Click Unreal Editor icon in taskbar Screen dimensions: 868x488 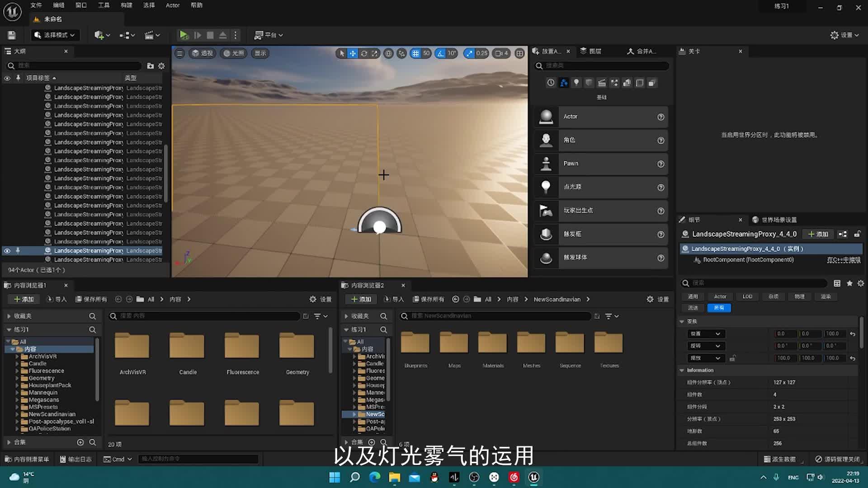pyautogui.click(x=533, y=477)
